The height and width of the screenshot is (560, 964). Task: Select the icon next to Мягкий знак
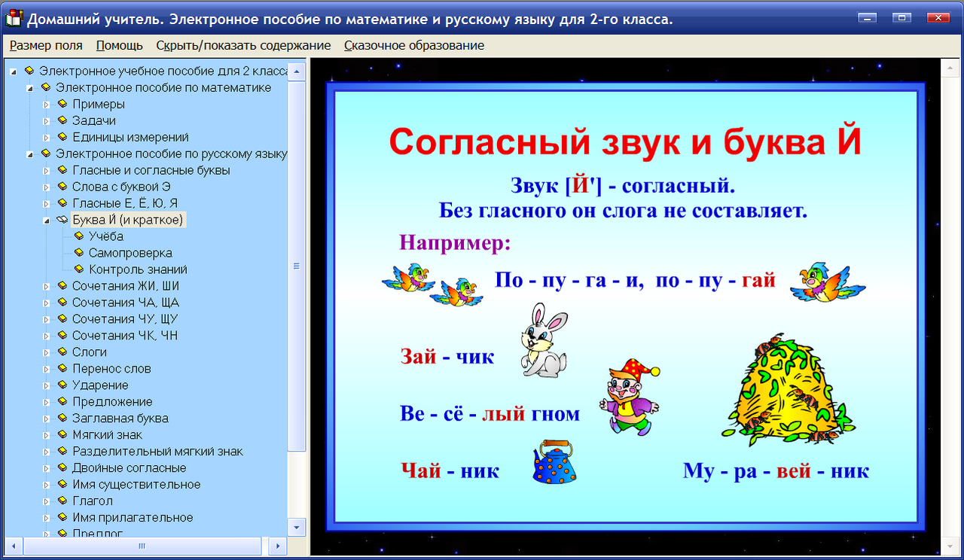(61, 434)
